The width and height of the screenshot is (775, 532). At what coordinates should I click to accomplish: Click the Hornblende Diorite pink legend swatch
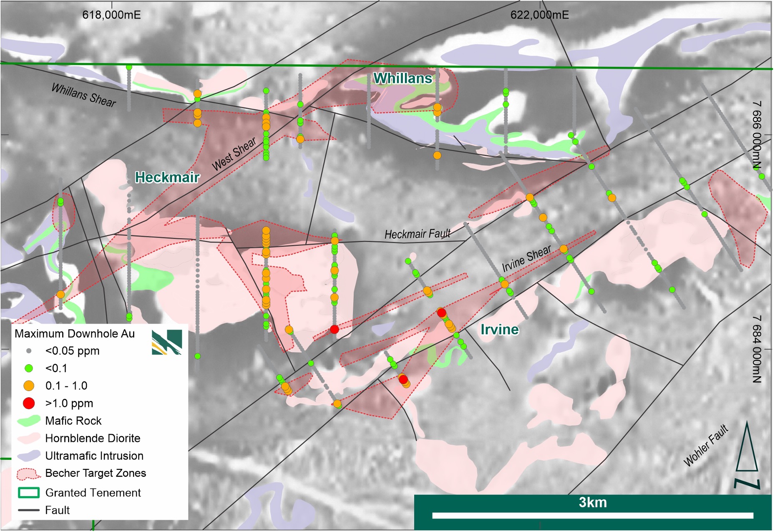pos(29,438)
